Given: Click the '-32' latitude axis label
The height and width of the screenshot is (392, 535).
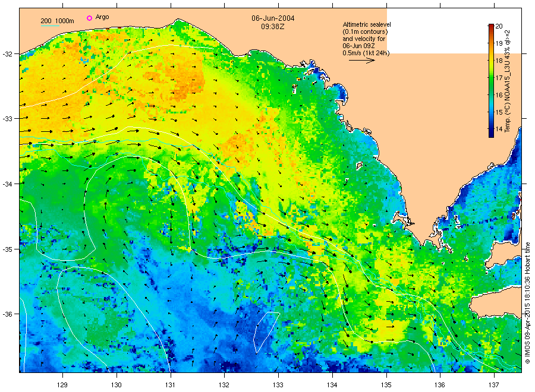Looking at the screenshot, I should tap(8, 54).
